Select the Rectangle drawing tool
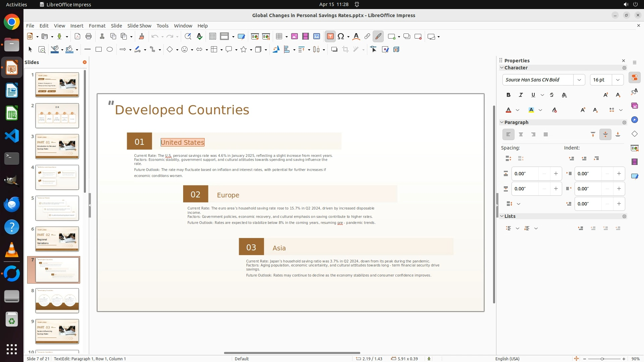This screenshot has height=362, width=644. click(x=99, y=50)
